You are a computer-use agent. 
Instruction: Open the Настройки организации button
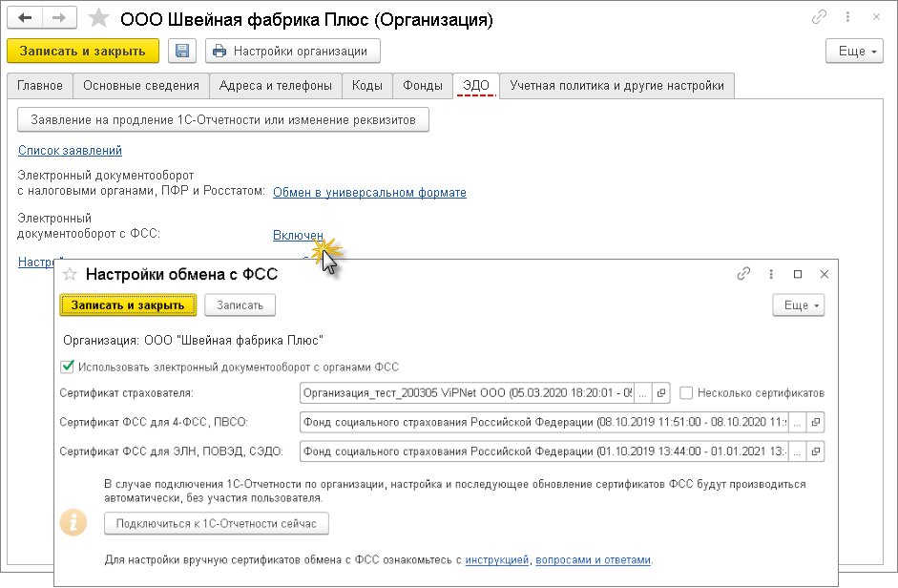[294, 52]
